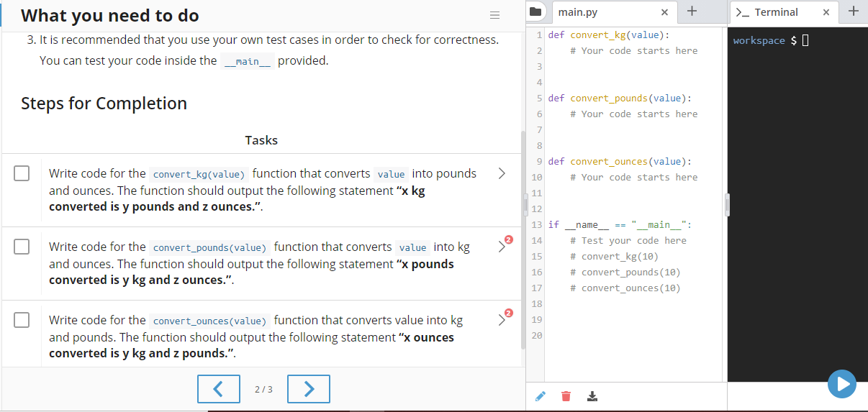Viewport: 868px width, 412px height.
Task: Close the main.py tab
Action: pyautogui.click(x=664, y=12)
